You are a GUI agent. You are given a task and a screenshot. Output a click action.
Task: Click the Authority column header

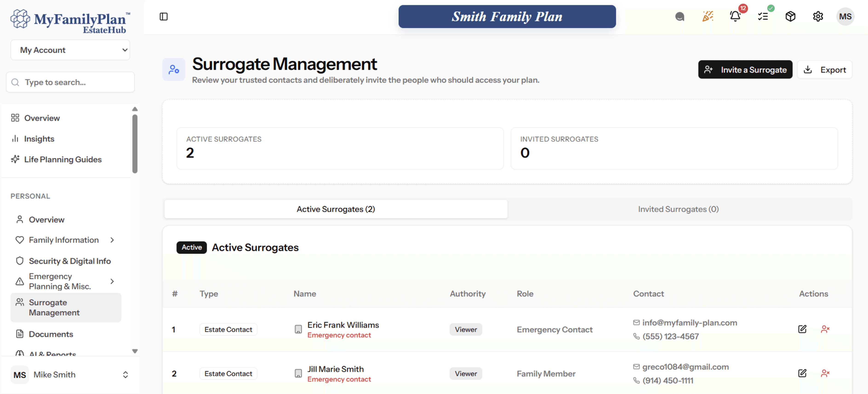[468, 294]
